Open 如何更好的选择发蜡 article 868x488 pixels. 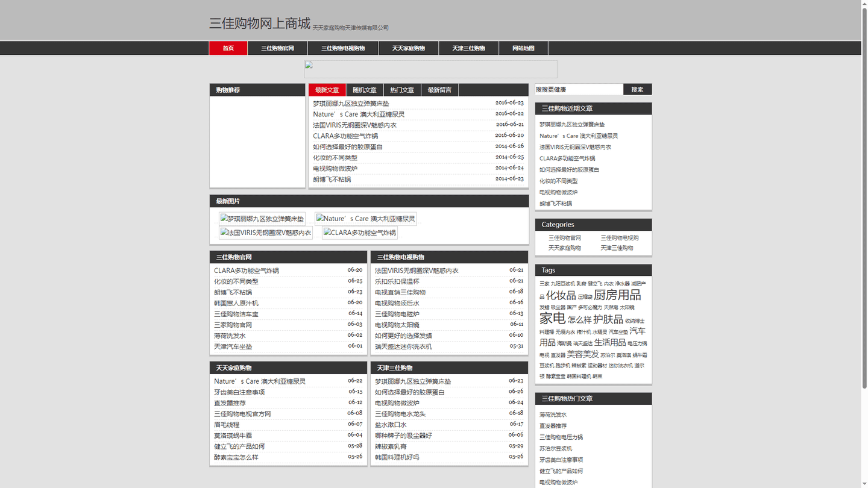(403, 336)
